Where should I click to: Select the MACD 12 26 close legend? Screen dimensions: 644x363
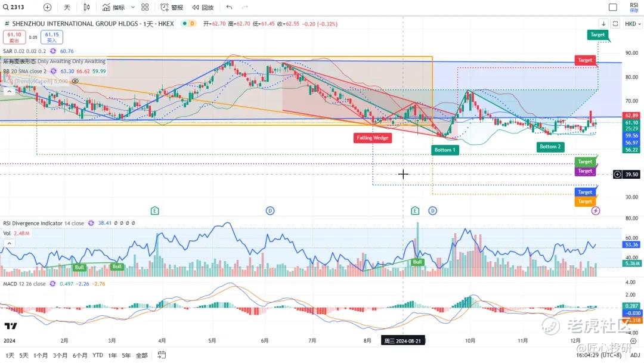click(x=24, y=284)
